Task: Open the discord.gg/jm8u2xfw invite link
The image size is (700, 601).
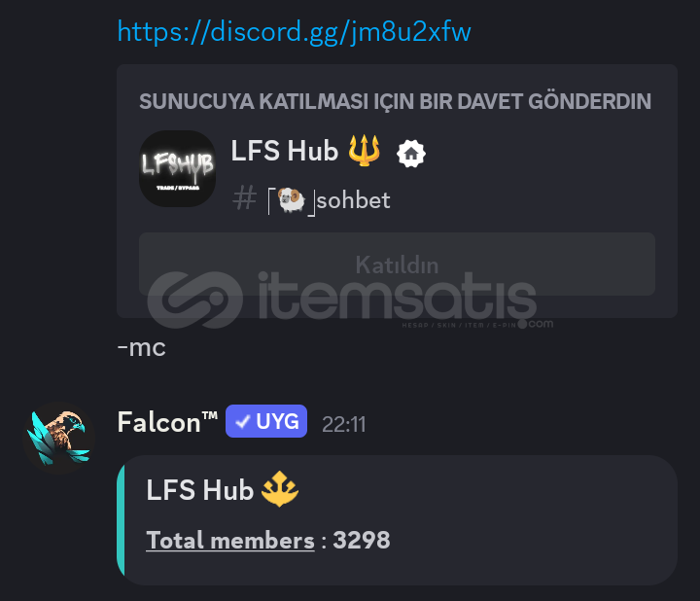Action: (294, 32)
